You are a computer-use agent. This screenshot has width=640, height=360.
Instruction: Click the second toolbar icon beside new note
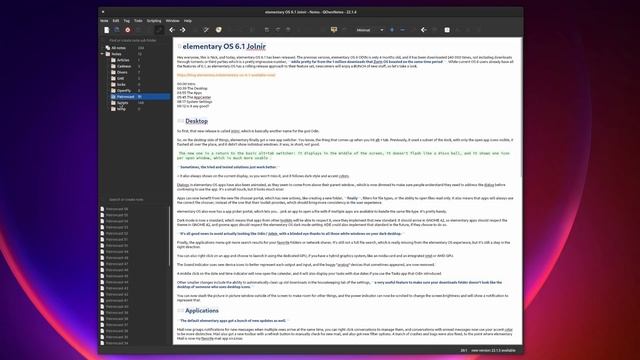pyautogui.click(x=117, y=30)
